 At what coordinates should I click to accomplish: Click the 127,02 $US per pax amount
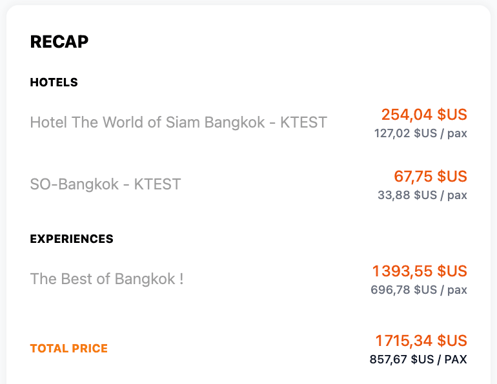point(421,133)
